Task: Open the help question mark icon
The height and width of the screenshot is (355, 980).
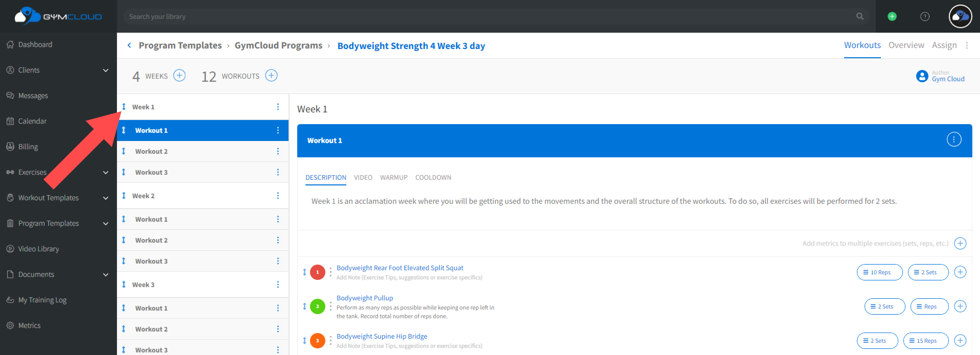Action: 924,16
